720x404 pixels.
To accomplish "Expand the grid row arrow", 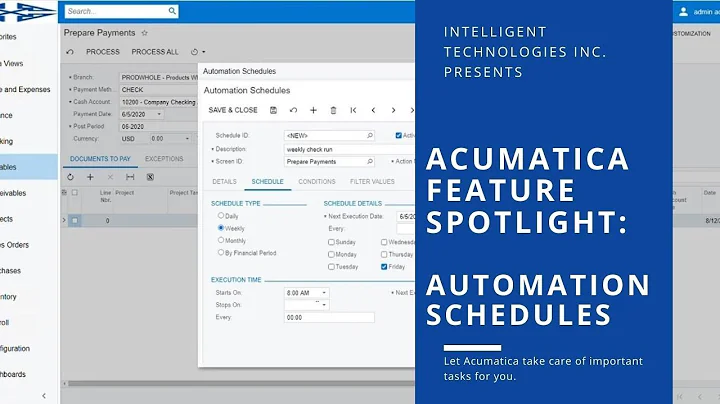I will pyautogui.click(x=64, y=220).
